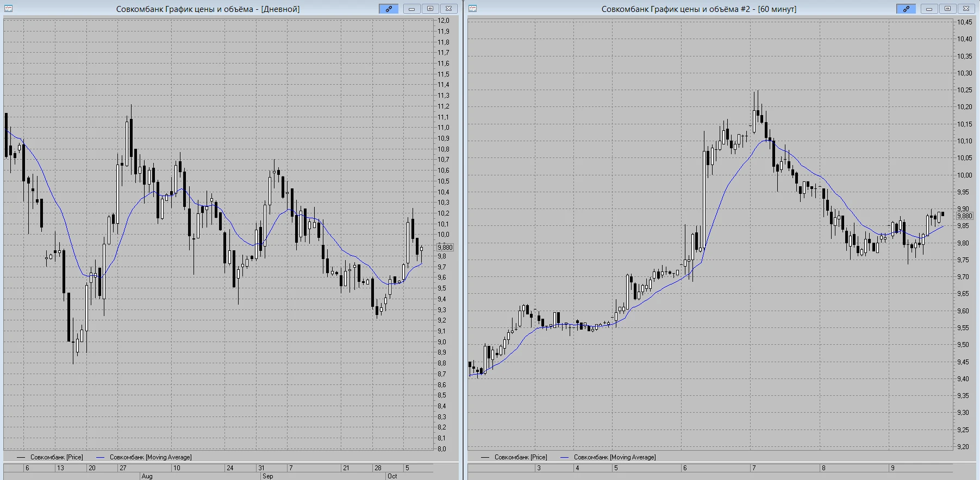Viewport: 980px width, 480px height.
Task: Click the Oct month label on the daily time axis
Action: 392,476
